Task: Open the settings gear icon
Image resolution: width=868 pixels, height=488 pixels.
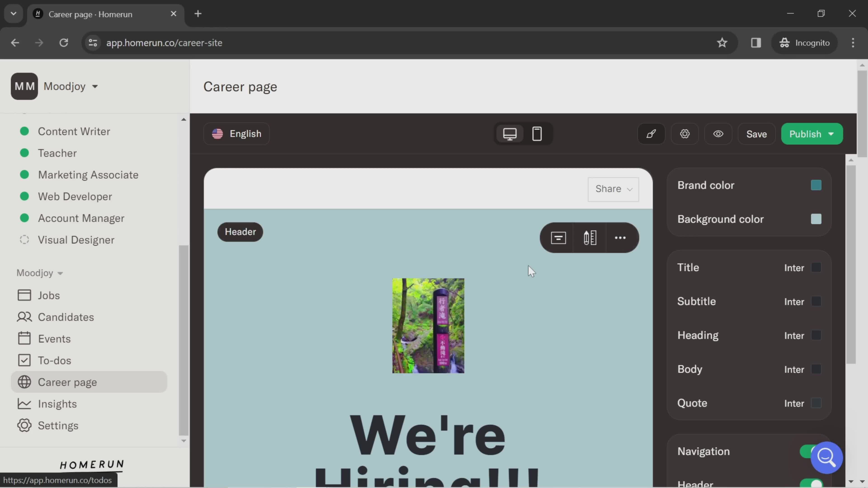Action: (x=684, y=134)
